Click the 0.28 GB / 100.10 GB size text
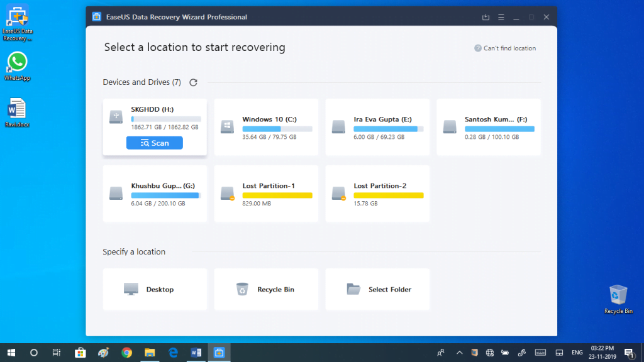644x362 pixels. coord(492,137)
